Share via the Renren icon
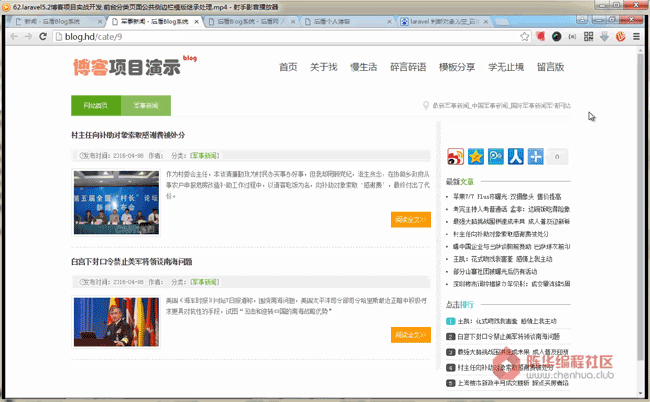Viewport: 650px width, 402px height. [x=515, y=157]
